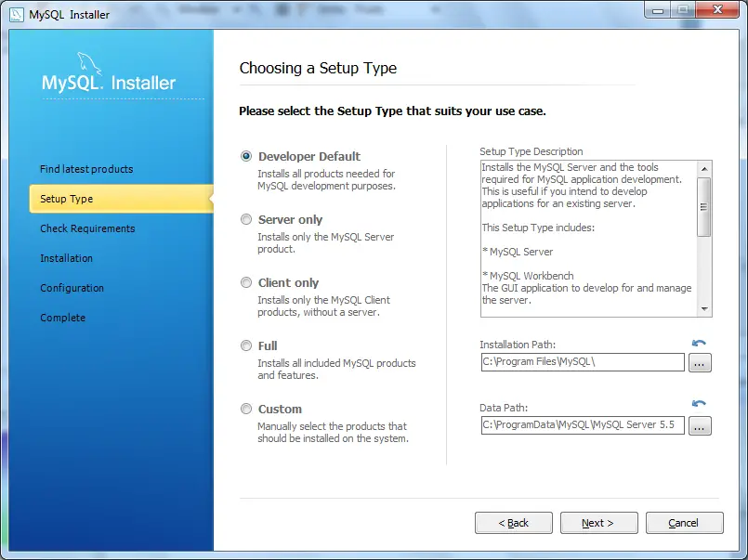Viewport: 748px width, 560px height.
Task: Go Back to the previous step
Action: [x=513, y=523]
